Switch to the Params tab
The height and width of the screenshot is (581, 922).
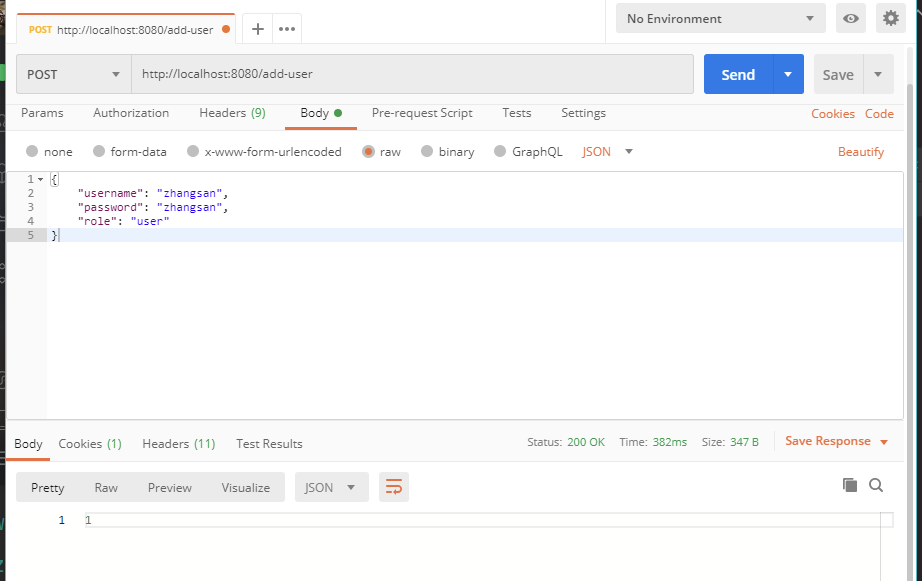tap(42, 113)
